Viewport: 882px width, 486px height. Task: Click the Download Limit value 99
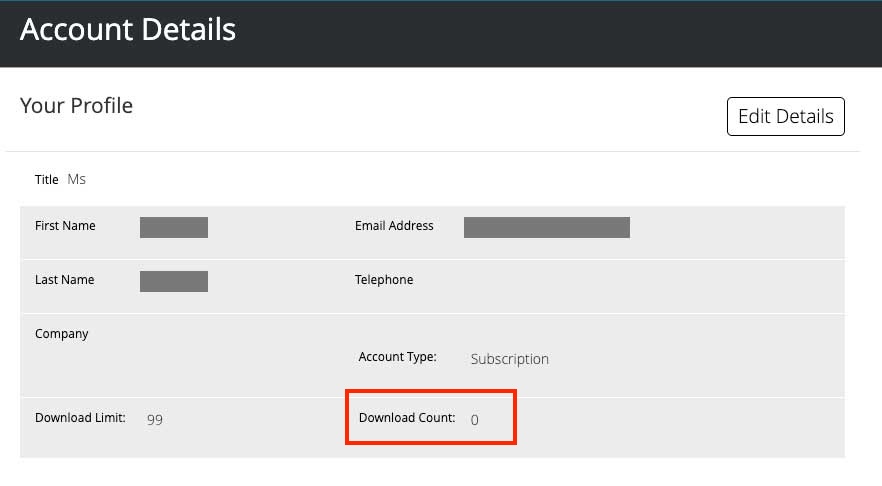155,420
